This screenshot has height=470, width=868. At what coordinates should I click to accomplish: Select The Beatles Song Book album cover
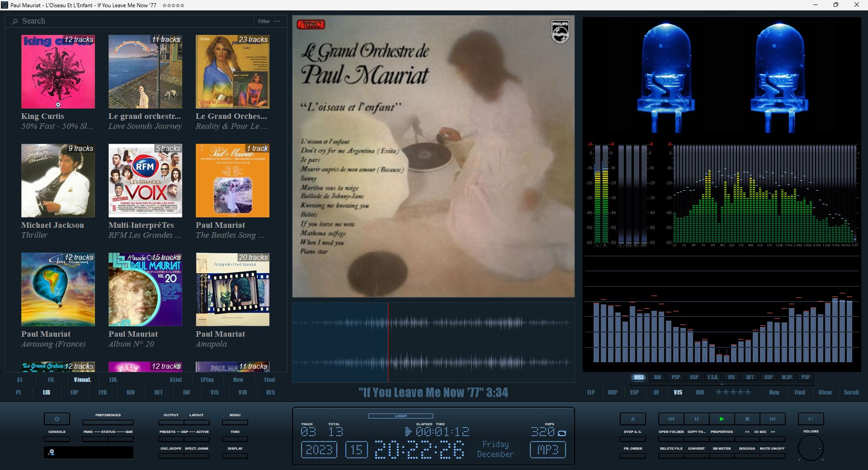pyautogui.click(x=232, y=180)
